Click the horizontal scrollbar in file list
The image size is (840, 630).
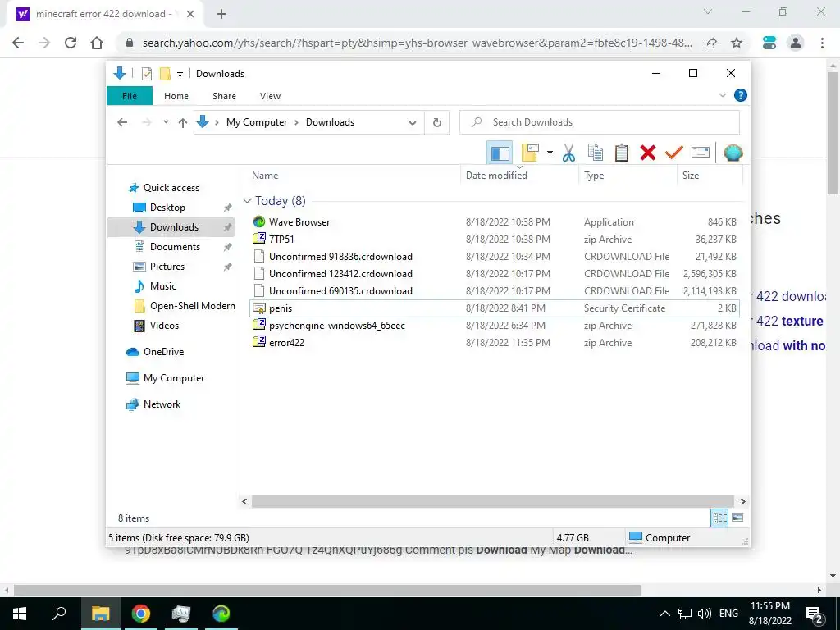click(493, 501)
